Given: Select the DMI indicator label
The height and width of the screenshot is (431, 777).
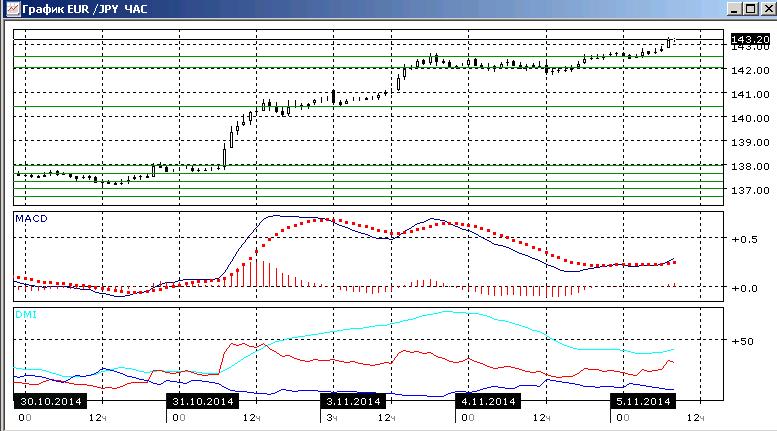Looking at the screenshot, I should [26, 315].
